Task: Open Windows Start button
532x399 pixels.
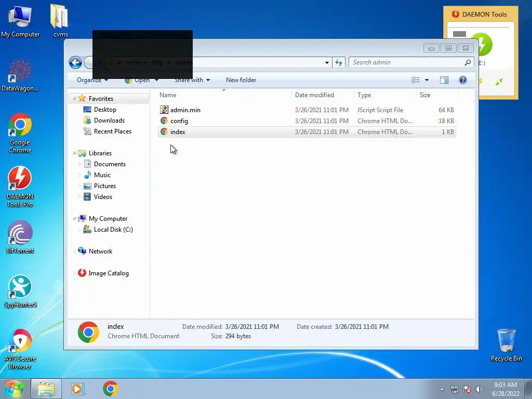Action: pos(14,389)
